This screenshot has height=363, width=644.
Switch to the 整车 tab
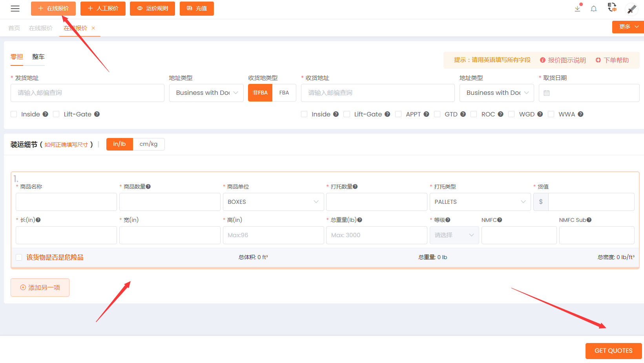tap(38, 57)
